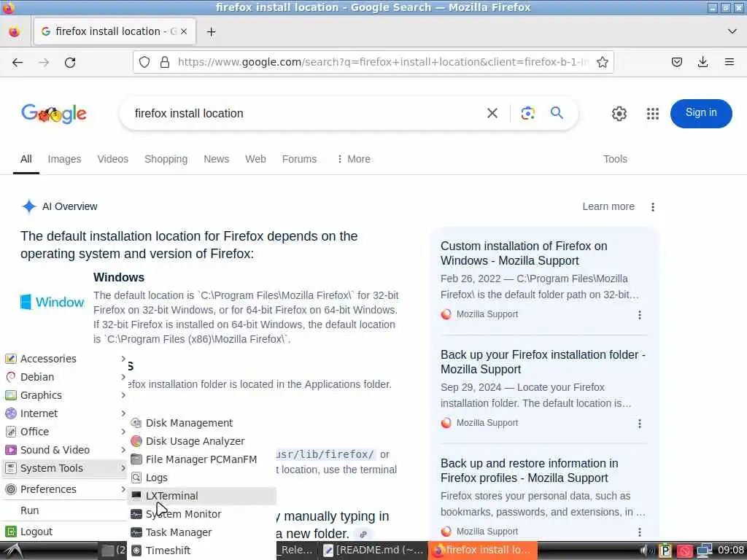Open 'Custom installation of Firefox on Windows' link
Image resolution: width=747 pixels, height=560 pixels.
pos(524,253)
